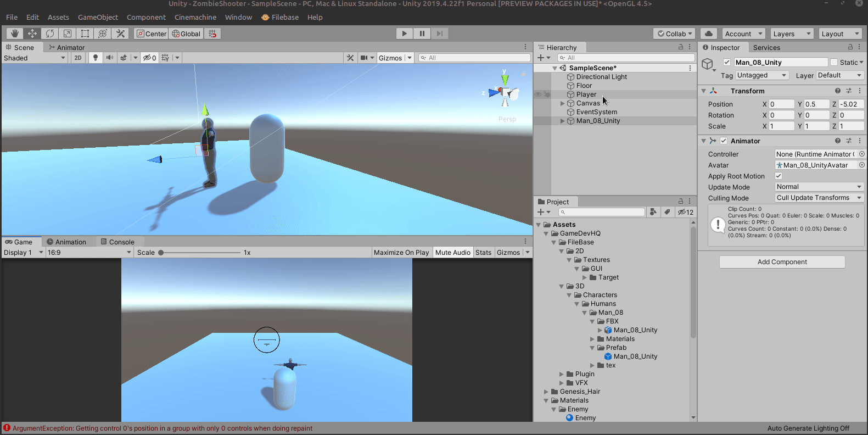868x435 pixels.
Task: Open the Collab dropdown
Action: click(675, 34)
